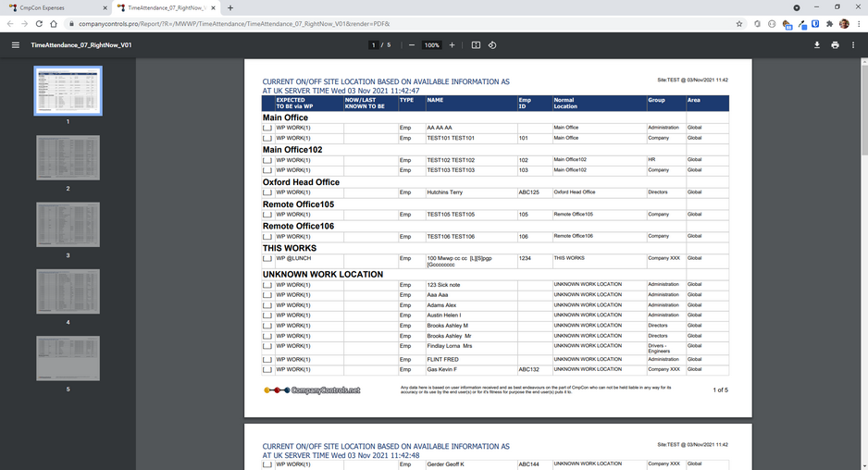Close the CmpCon Expenses tab

[105, 7]
